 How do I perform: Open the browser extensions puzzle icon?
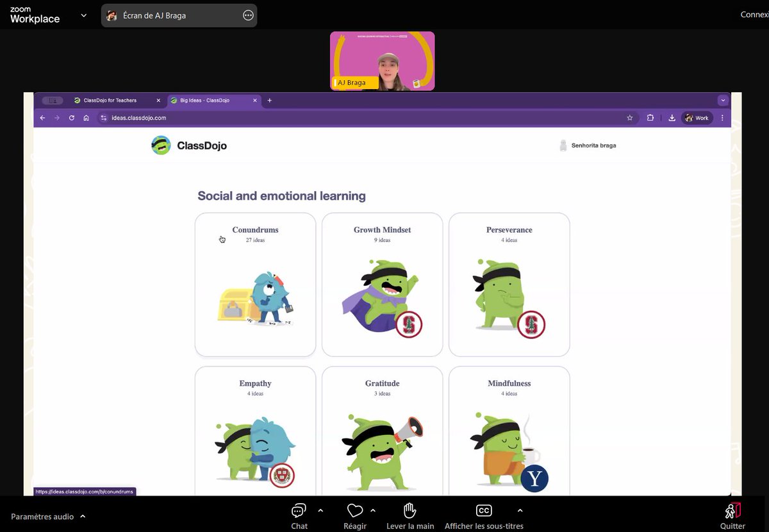point(650,118)
